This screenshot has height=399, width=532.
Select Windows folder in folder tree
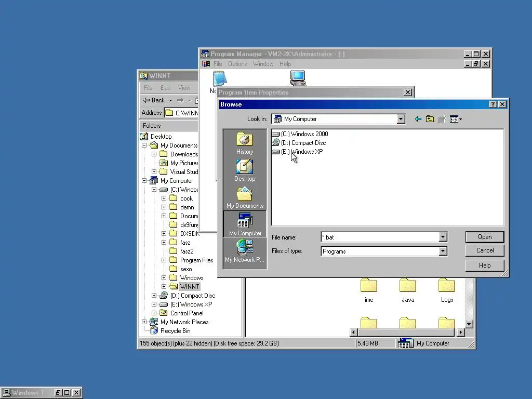[x=191, y=277]
